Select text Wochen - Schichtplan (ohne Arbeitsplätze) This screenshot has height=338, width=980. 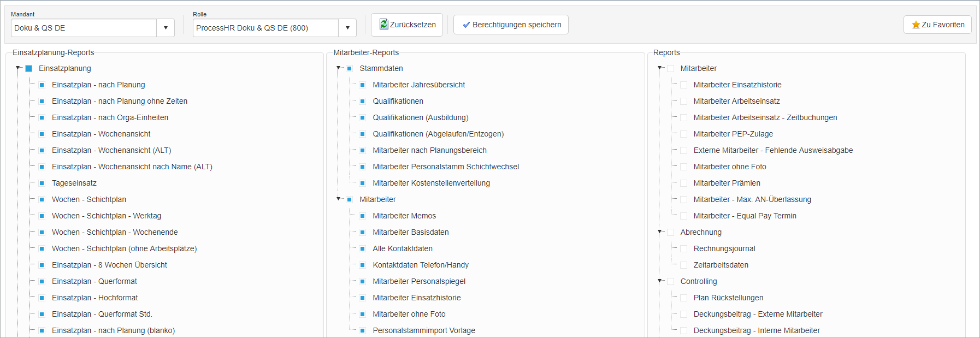125,248
